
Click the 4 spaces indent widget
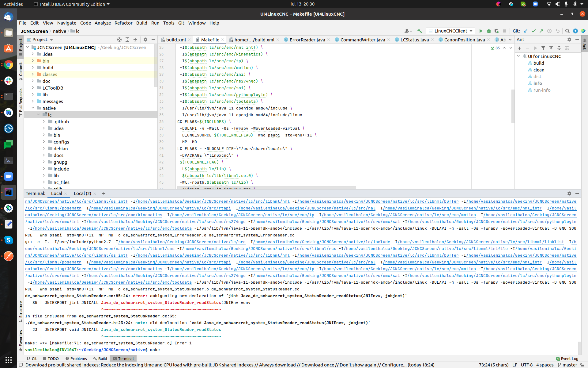tap(545, 365)
